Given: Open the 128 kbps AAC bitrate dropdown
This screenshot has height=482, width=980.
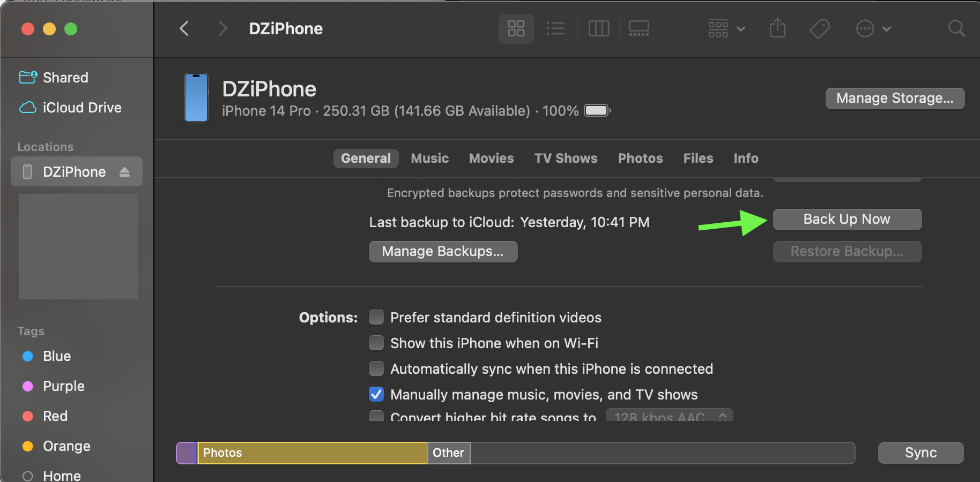Looking at the screenshot, I should coord(669,416).
